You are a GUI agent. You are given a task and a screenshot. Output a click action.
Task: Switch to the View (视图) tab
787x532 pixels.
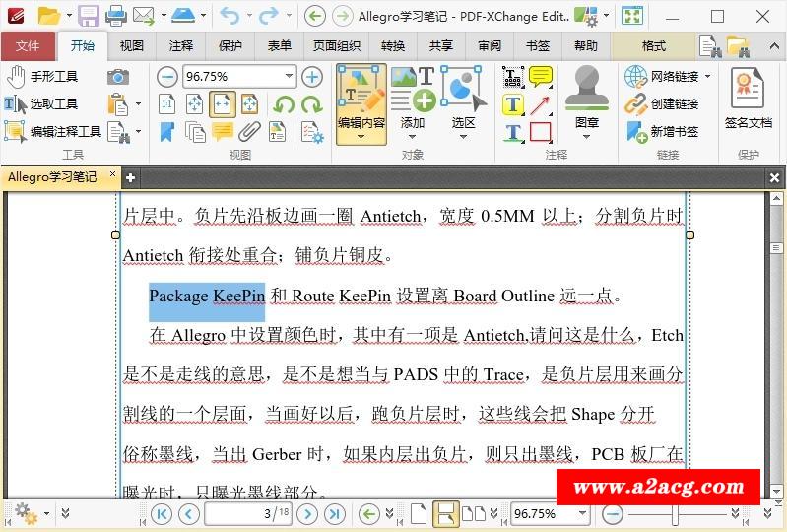(x=132, y=45)
